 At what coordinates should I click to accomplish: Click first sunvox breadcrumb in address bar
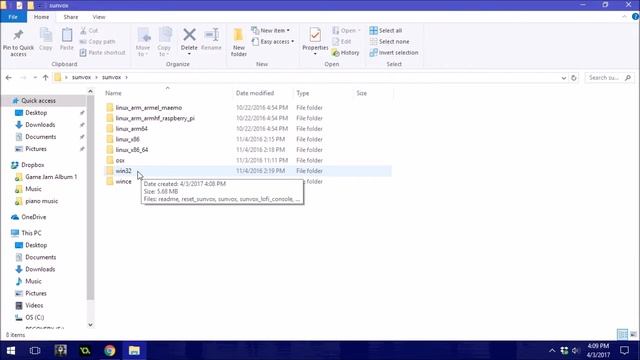pos(81,77)
